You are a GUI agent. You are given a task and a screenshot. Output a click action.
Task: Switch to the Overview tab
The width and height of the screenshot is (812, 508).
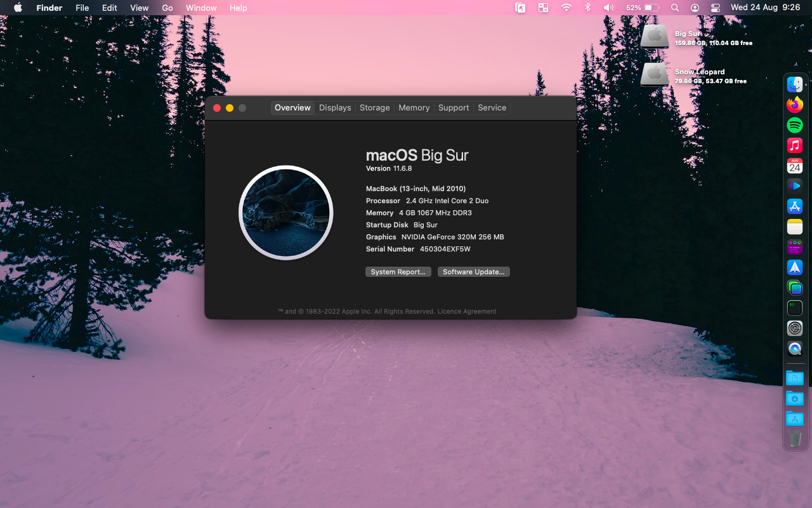(292, 108)
